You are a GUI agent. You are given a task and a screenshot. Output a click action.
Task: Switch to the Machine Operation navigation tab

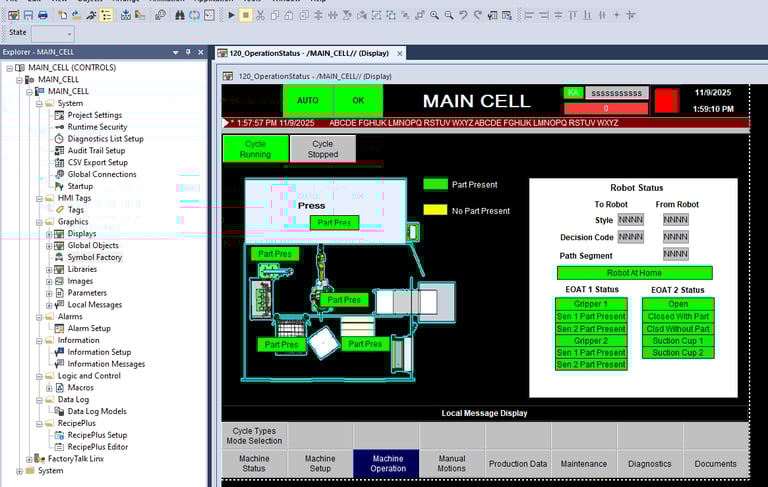tap(387, 463)
